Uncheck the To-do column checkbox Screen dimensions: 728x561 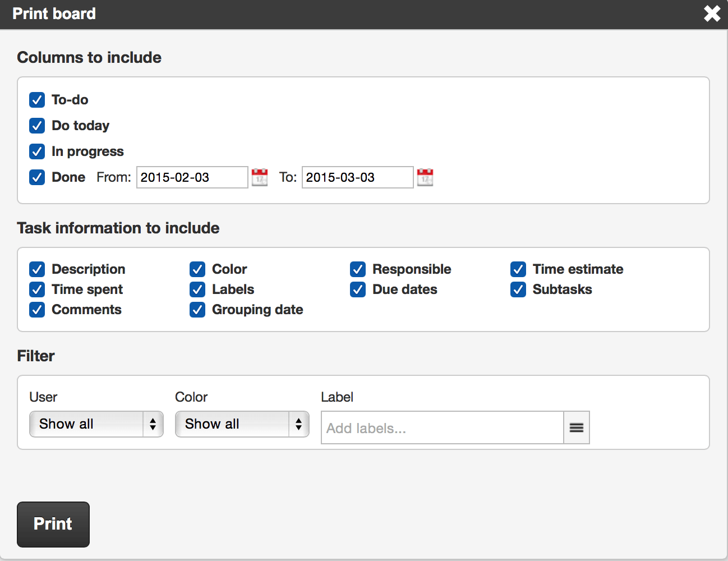pyautogui.click(x=37, y=100)
